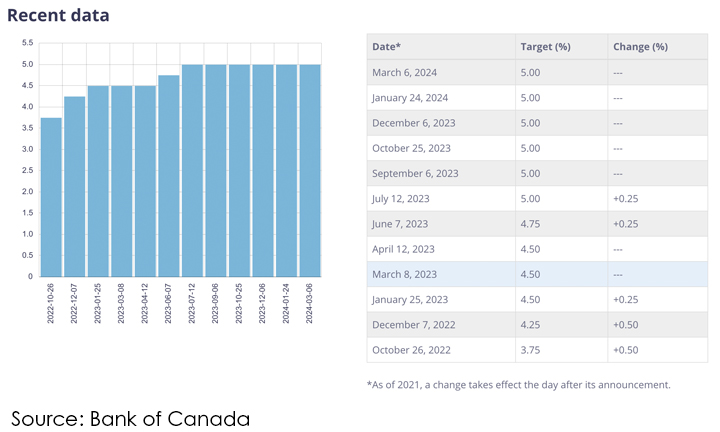
Task: Click the highlighted March 8, 2023 row
Action: tap(537, 274)
